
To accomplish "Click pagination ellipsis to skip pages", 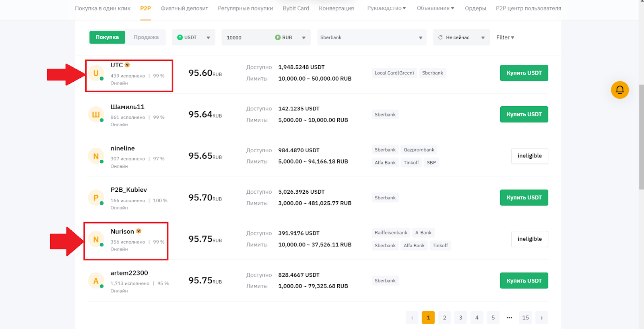I will (509, 317).
